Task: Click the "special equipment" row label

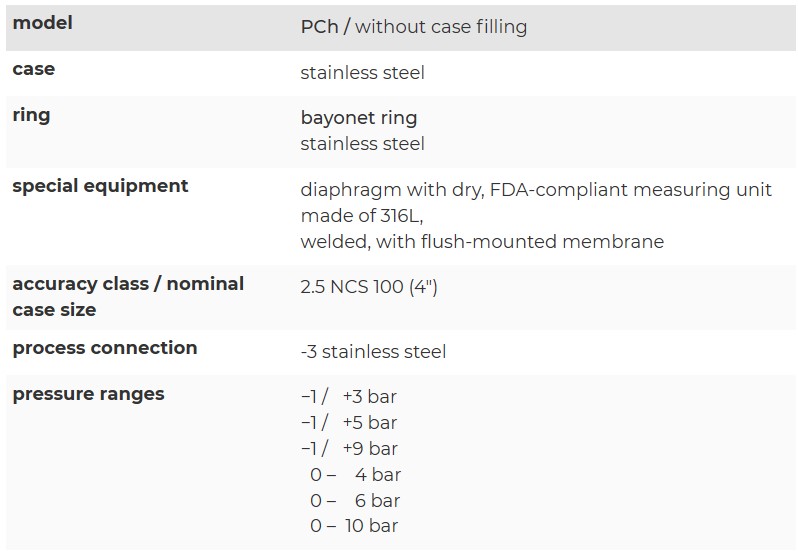Action: coord(100,186)
